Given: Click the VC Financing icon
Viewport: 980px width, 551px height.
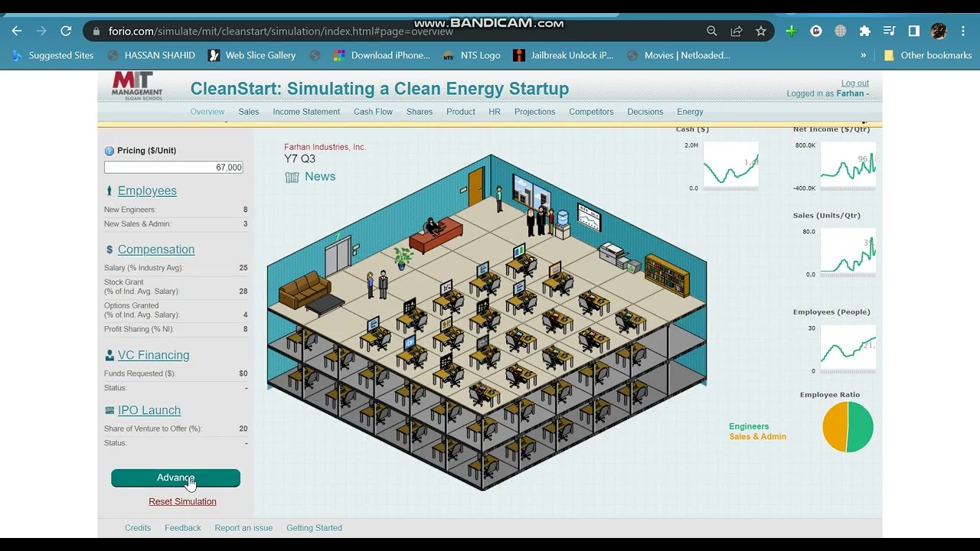Looking at the screenshot, I should click(109, 355).
